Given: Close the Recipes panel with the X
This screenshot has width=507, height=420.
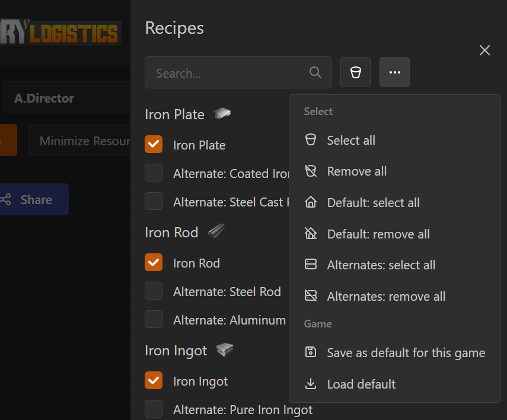Looking at the screenshot, I should point(484,50).
